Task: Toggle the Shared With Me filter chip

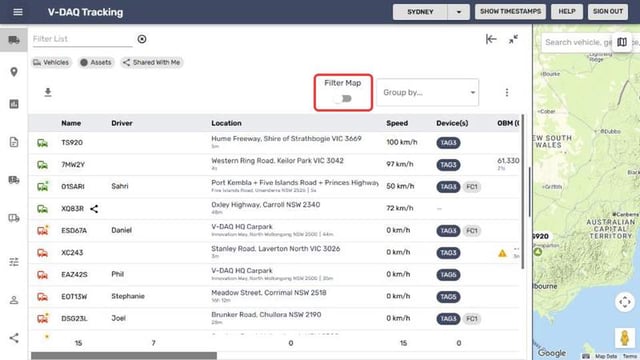Action: coord(152,62)
